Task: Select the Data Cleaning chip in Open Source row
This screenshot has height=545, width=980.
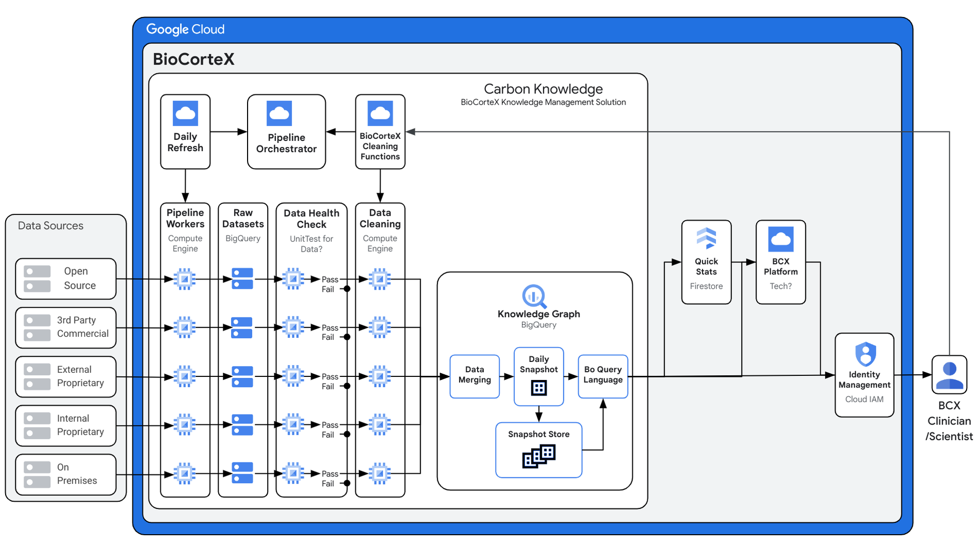Action: click(x=380, y=279)
